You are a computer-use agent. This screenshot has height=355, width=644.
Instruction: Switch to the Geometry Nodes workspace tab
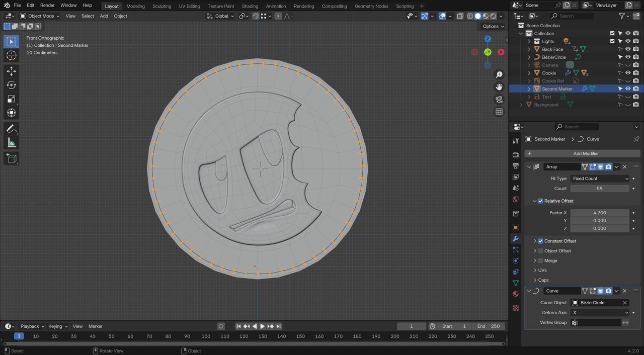371,6
